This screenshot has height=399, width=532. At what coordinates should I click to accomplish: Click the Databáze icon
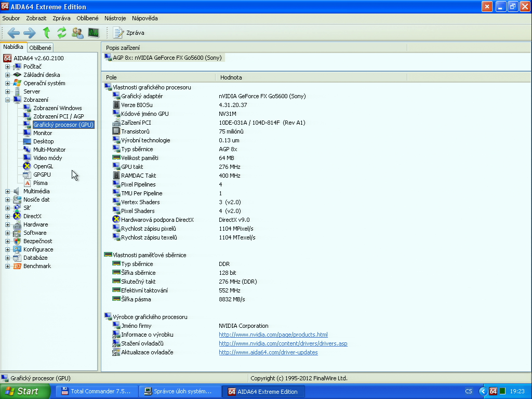17,258
